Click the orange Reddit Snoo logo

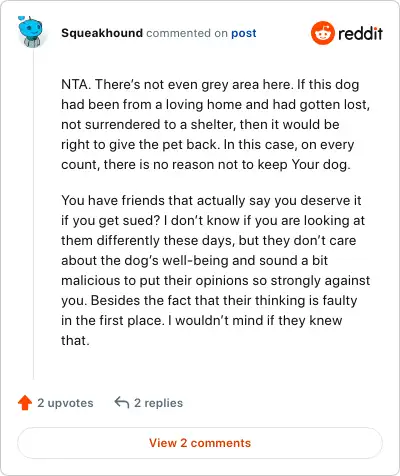(322, 33)
